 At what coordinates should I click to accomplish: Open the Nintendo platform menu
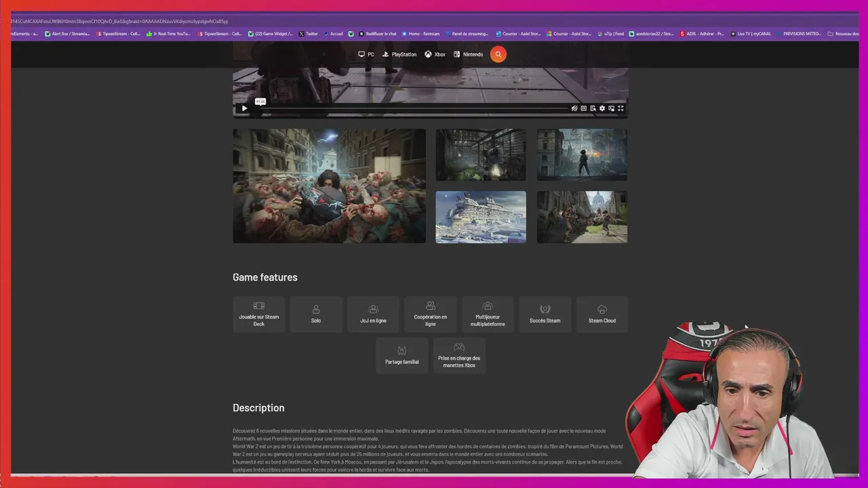pyautogui.click(x=469, y=54)
